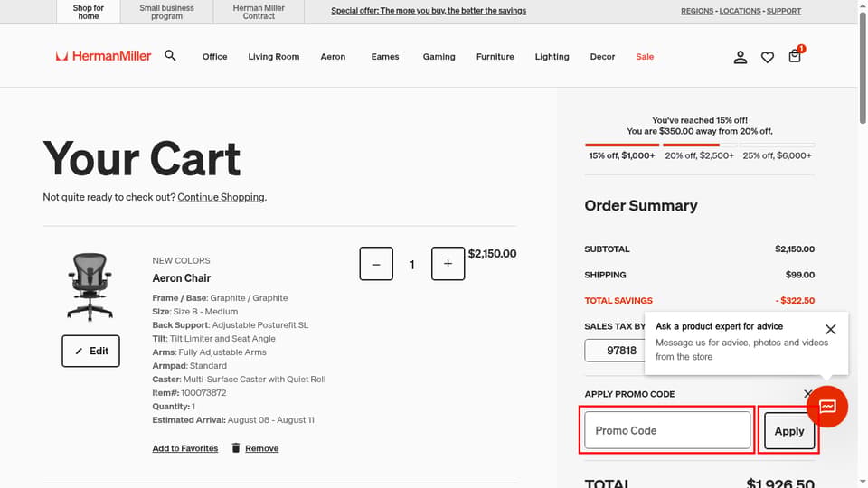
Task: Click the Total Savings amount - $322.50
Action: click(795, 300)
